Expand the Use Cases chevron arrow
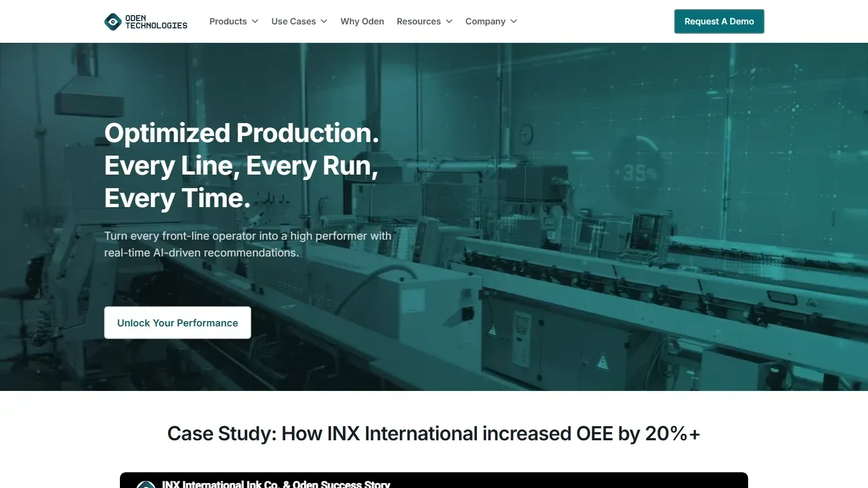This screenshot has width=868, height=488. click(324, 22)
